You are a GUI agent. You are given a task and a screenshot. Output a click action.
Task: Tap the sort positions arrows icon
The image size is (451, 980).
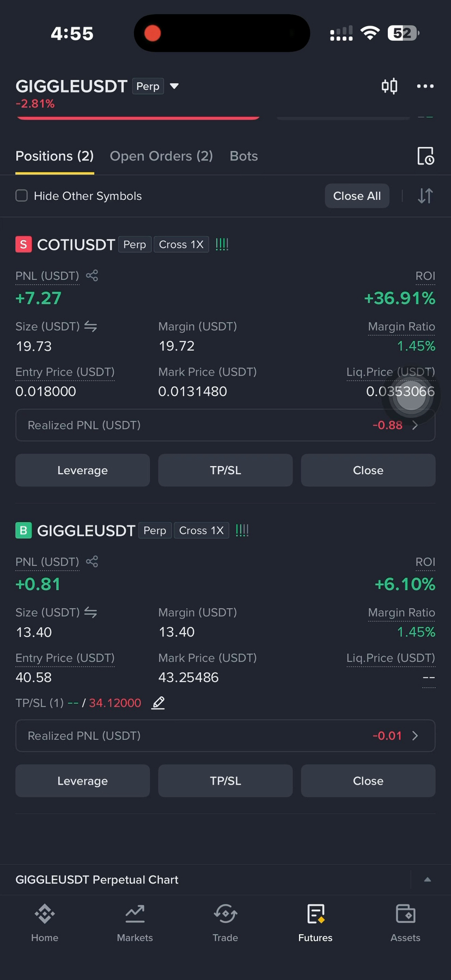[x=425, y=196]
